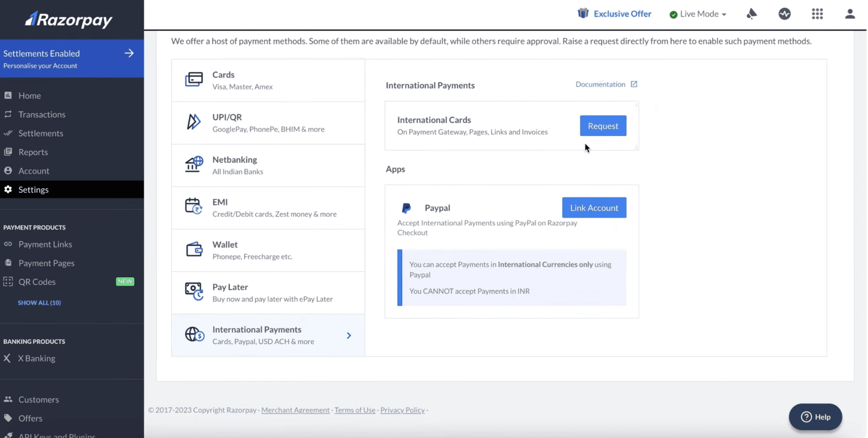
Task: Select the Cards payment method tab
Action: (x=268, y=80)
